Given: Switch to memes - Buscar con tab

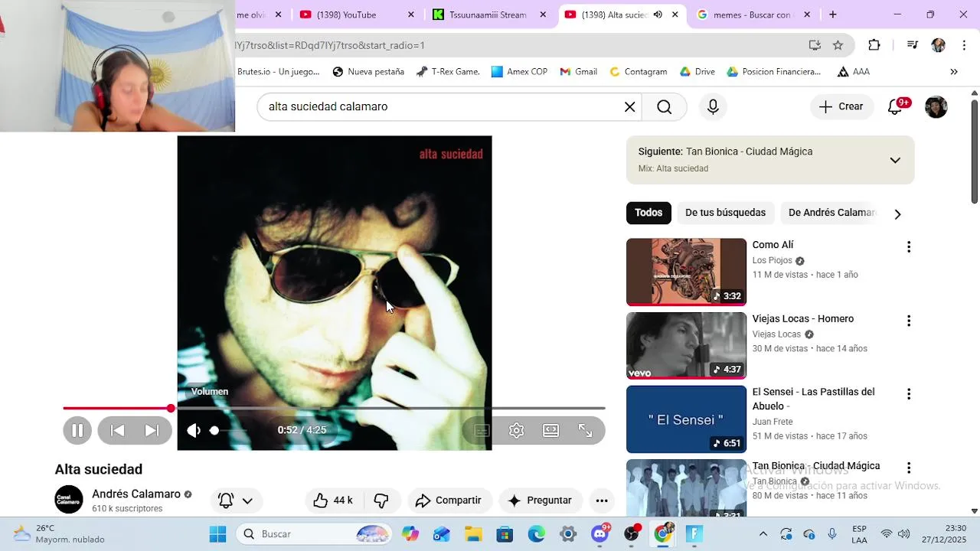Looking at the screenshot, I should click(754, 15).
